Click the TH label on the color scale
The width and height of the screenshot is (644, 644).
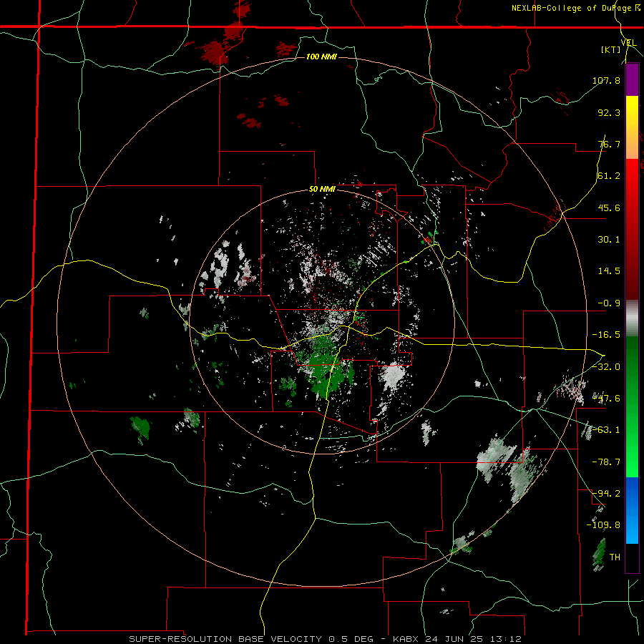[615, 557]
